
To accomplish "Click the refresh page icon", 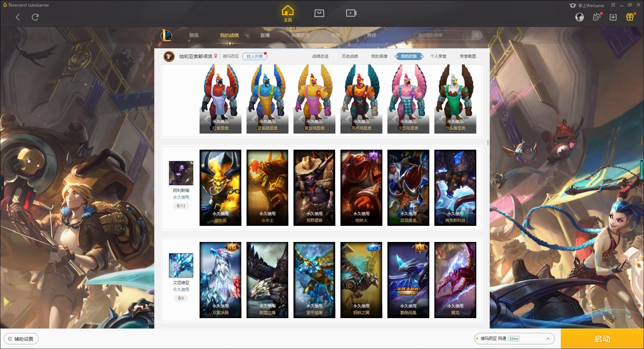I will [x=35, y=17].
